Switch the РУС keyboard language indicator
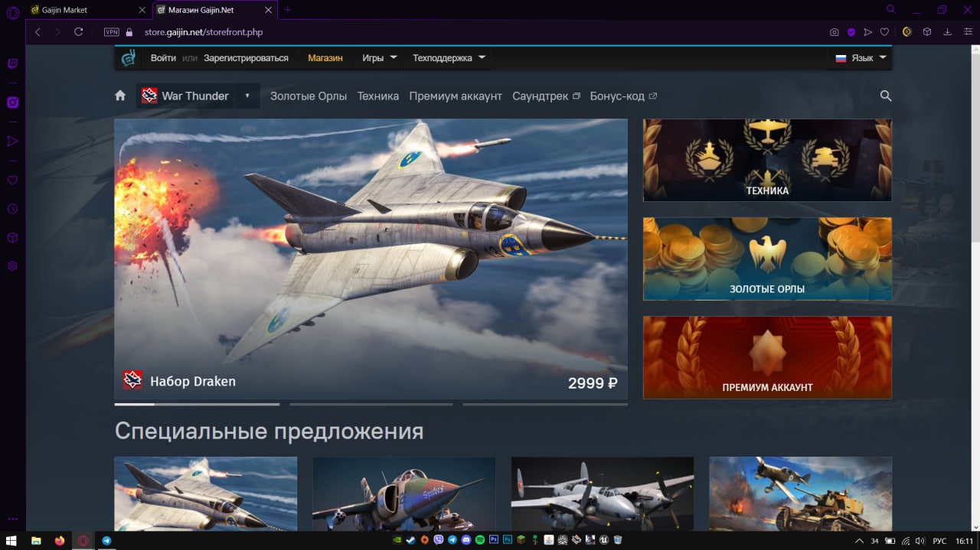 pos(939,540)
